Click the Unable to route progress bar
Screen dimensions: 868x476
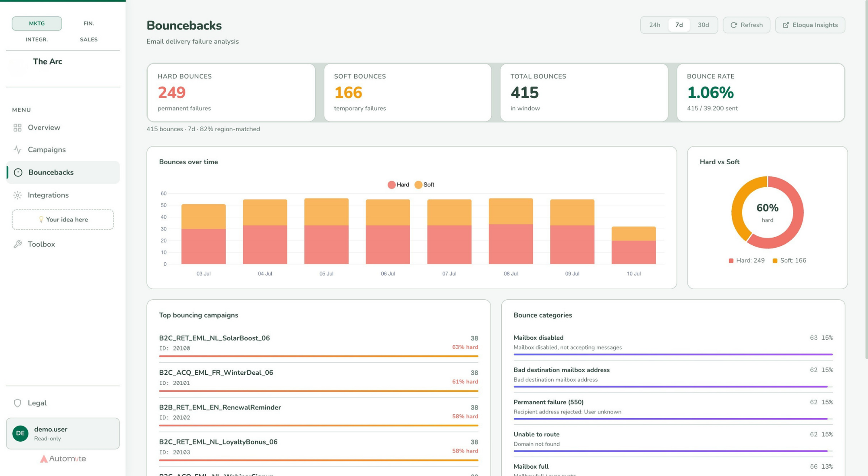[x=673, y=451]
